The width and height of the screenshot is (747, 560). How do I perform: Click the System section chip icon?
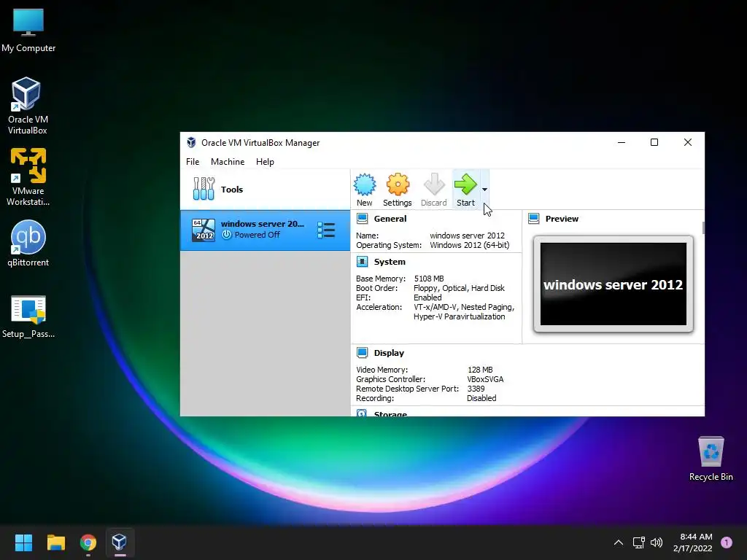tap(362, 262)
